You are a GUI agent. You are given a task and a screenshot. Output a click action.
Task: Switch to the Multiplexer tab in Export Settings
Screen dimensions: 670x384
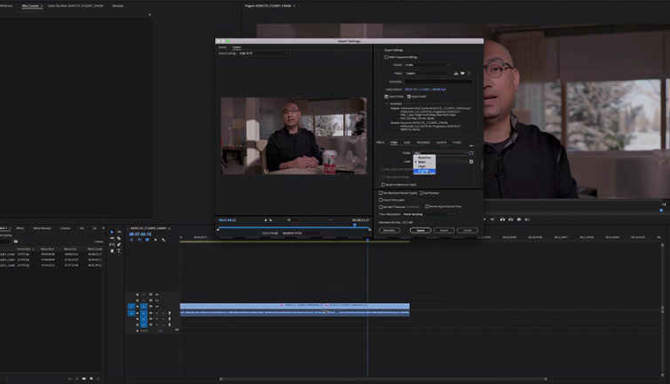[423, 142]
